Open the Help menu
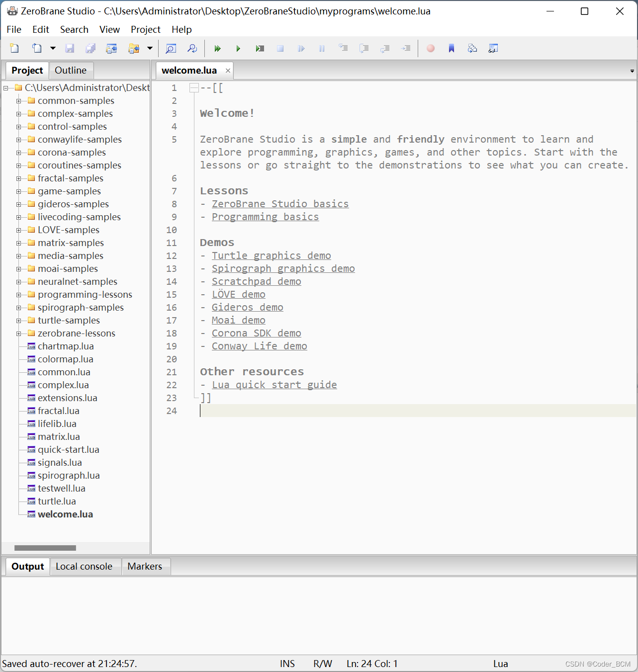 click(182, 29)
